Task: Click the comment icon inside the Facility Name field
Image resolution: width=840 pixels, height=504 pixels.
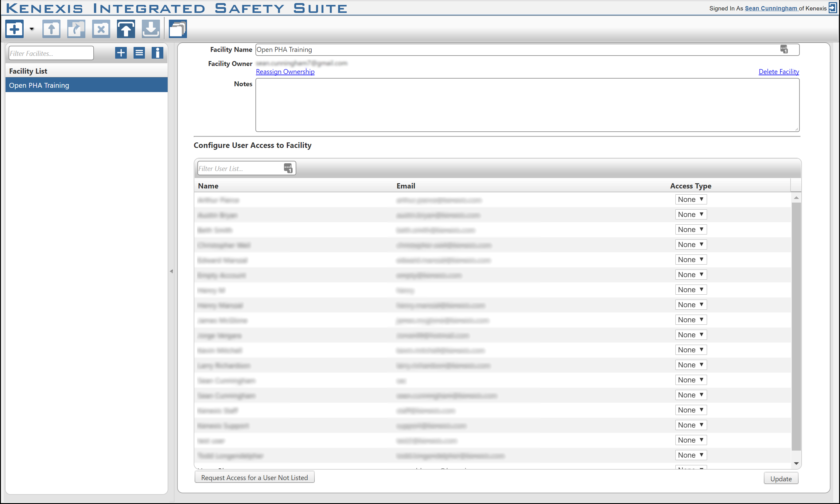Action: click(x=784, y=50)
